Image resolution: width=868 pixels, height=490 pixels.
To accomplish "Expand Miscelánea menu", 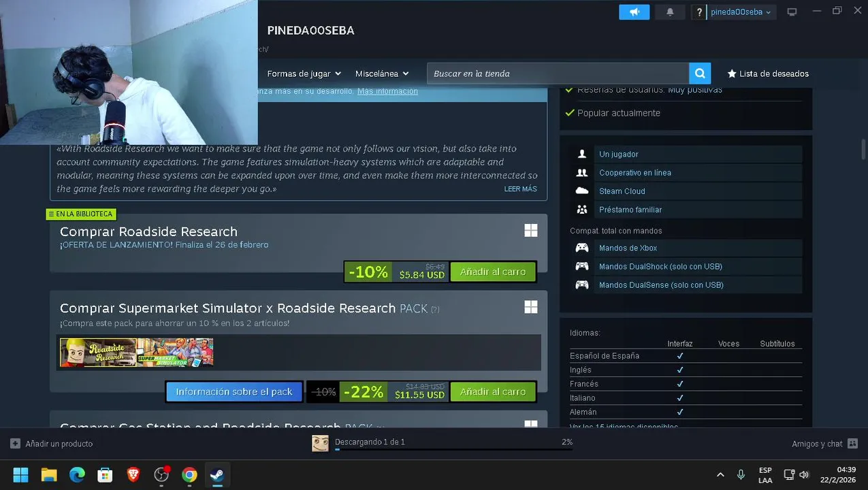I will coord(382,73).
